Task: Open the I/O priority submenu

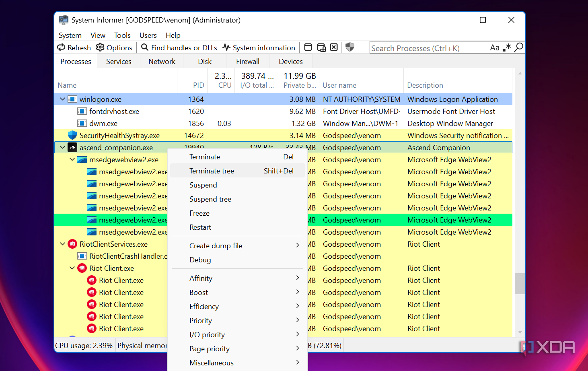Action: point(237,335)
